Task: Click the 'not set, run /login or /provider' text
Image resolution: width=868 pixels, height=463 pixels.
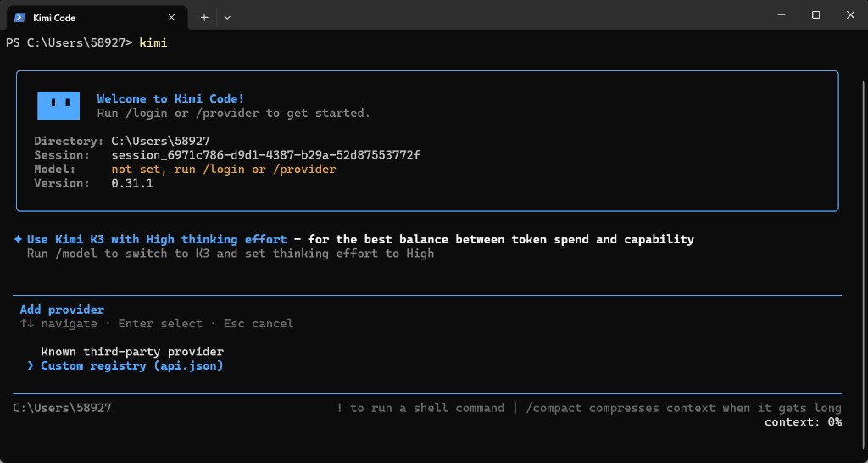Action: [224, 169]
